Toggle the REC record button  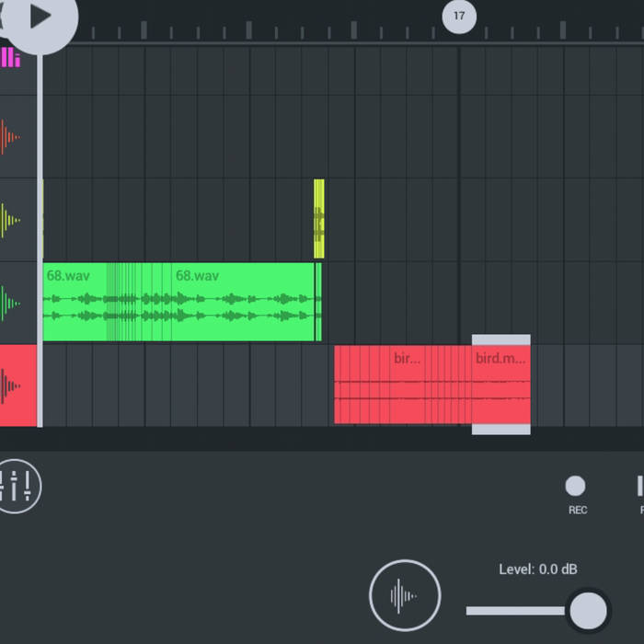point(575,486)
